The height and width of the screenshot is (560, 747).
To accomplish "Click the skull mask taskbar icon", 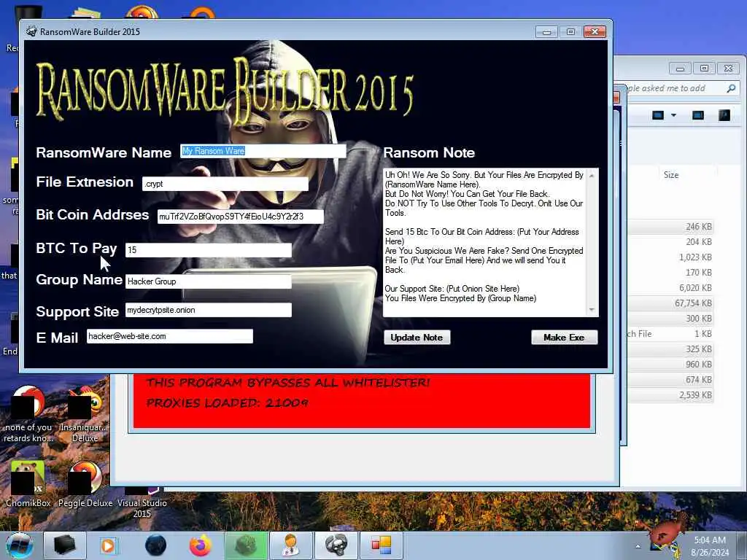I will (x=336, y=545).
